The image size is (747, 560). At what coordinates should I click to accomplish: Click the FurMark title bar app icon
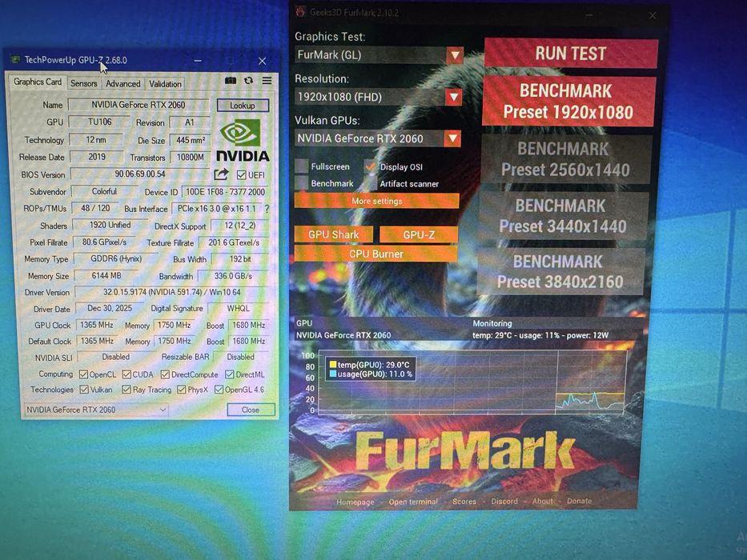pos(300,12)
